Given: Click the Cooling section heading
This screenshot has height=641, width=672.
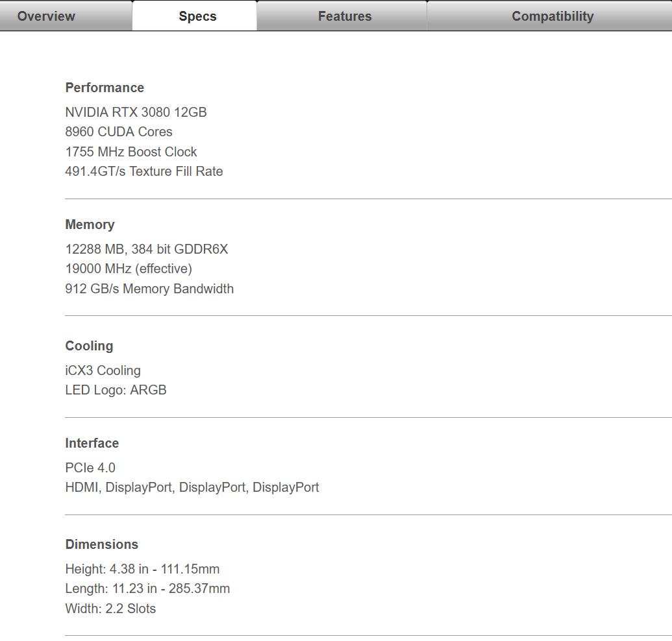Looking at the screenshot, I should [x=89, y=346].
